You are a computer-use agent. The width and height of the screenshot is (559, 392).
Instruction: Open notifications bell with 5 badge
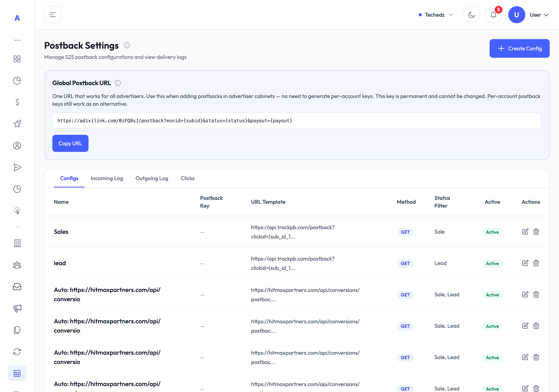point(493,15)
